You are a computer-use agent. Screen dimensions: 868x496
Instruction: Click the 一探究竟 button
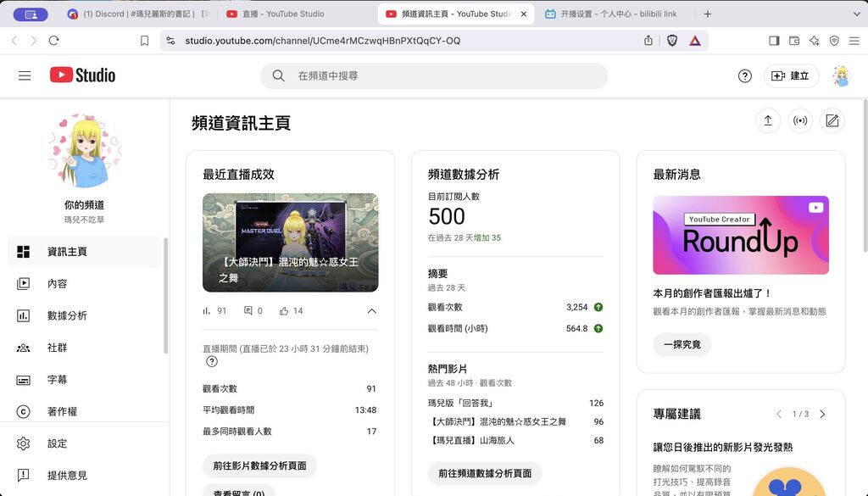(682, 344)
